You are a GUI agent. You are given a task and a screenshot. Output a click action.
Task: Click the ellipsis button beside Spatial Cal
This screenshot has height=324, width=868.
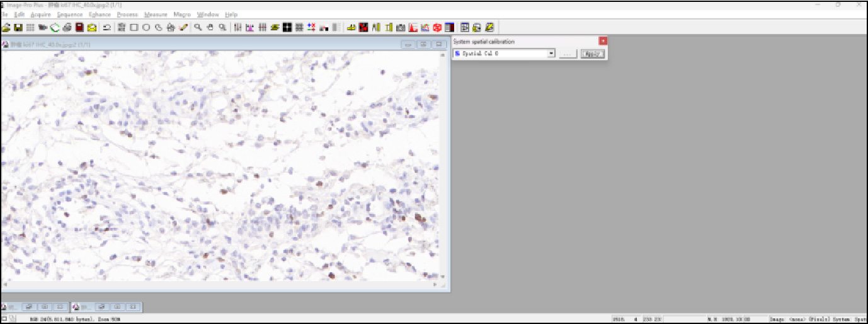(x=568, y=54)
